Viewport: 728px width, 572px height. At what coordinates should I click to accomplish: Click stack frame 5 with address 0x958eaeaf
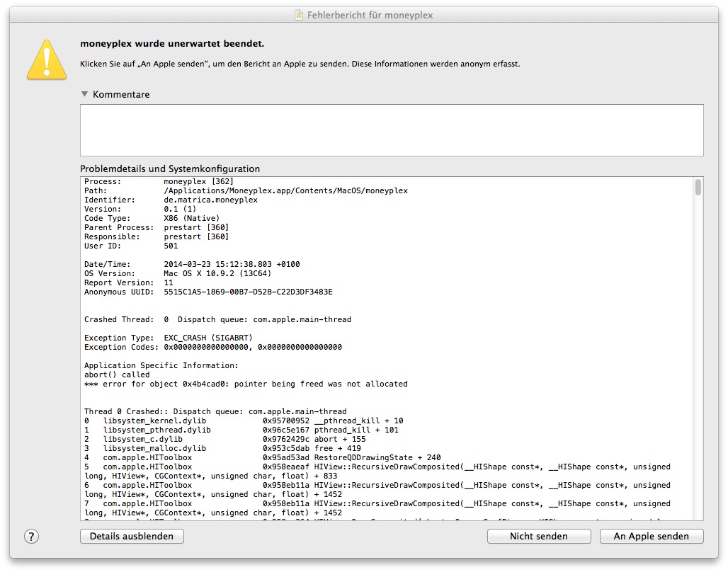point(377,471)
